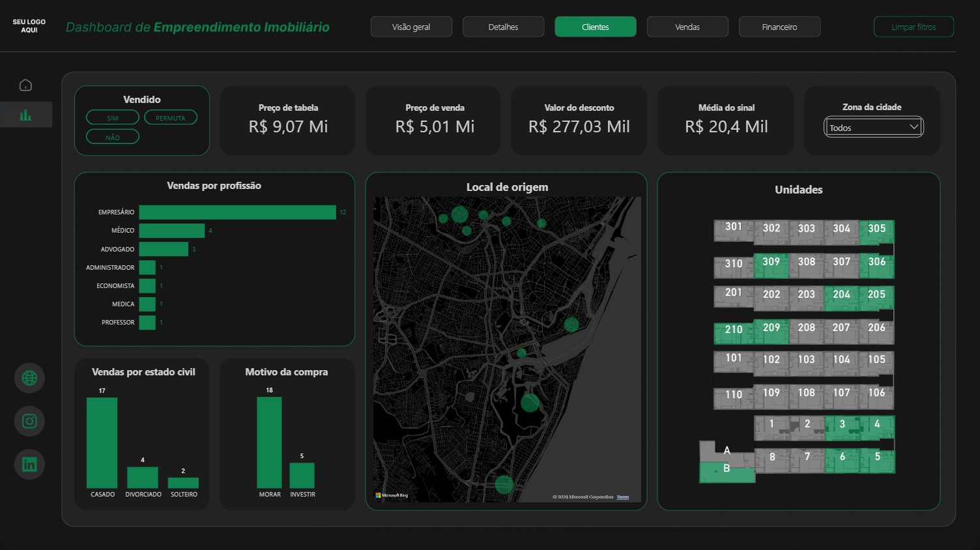This screenshot has height=550, width=980.
Task: Click the EMPRESÁRIO bar in Vendas por profissão
Action: [237, 212]
